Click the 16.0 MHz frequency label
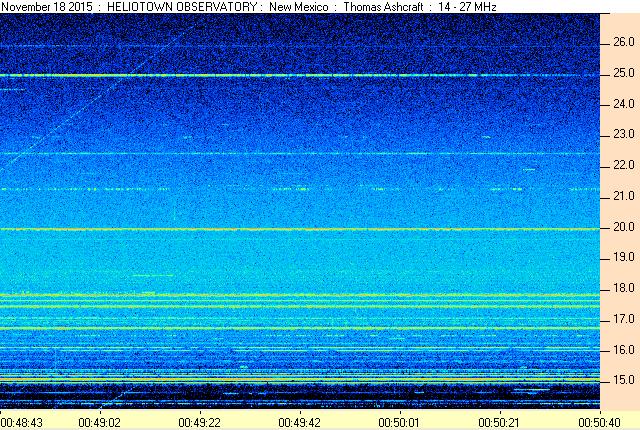The height and width of the screenshot is (430, 640). (624, 350)
